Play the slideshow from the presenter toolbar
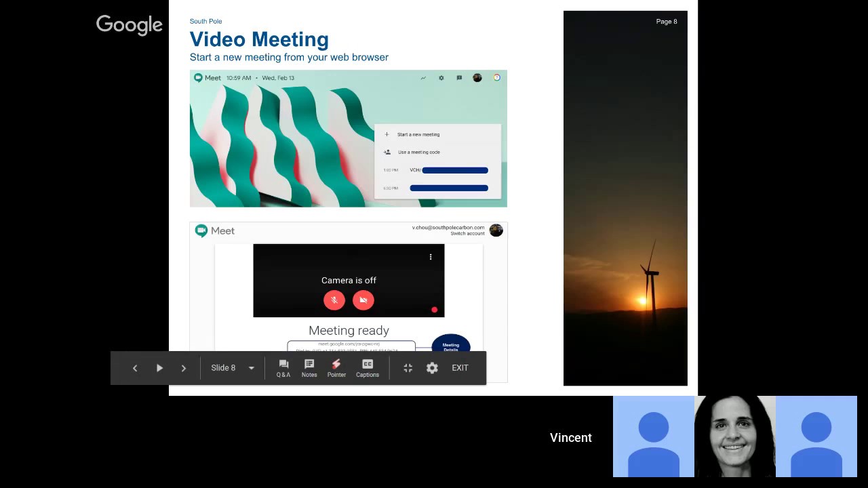The image size is (868, 488). (x=159, y=368)
